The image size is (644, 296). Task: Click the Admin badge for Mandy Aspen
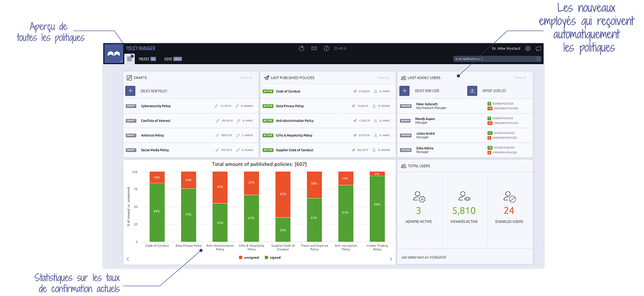405,121
